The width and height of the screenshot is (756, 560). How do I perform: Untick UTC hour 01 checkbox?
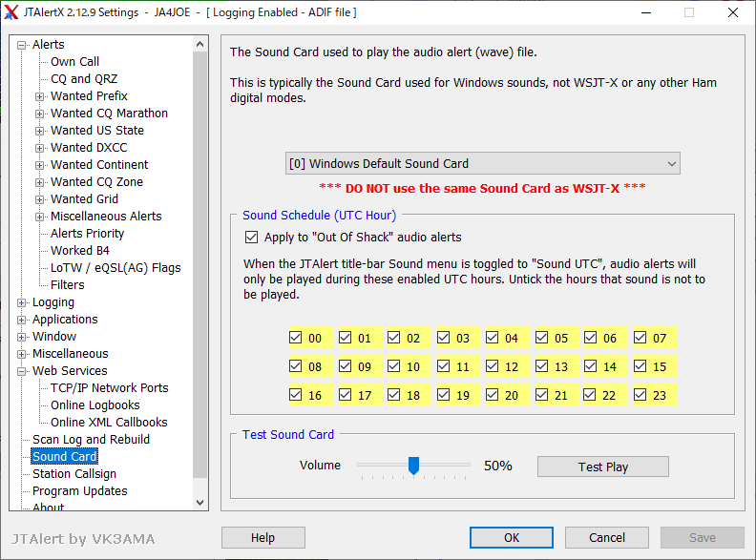tap(345, 338)
